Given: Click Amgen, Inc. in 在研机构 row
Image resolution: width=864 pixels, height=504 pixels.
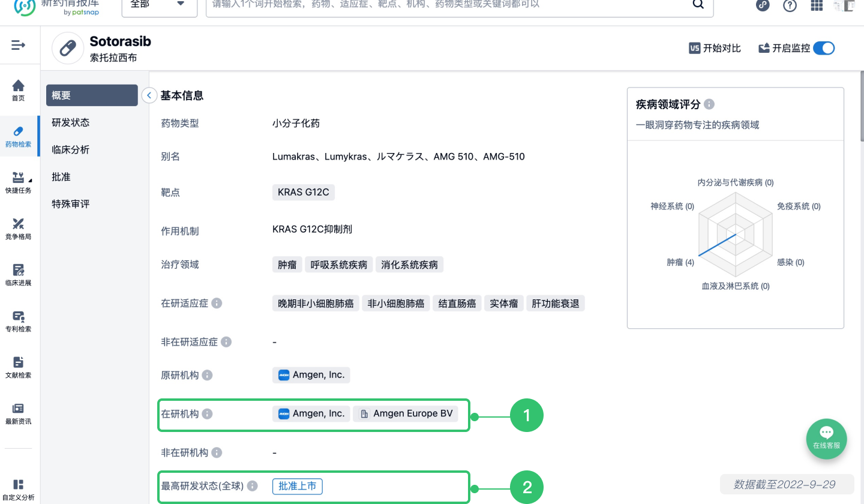Looking at the screenshot, I should point(311,414).
